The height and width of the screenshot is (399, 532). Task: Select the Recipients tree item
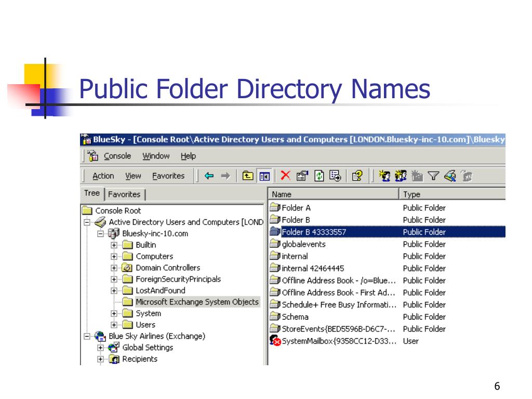tap(140, 359)
